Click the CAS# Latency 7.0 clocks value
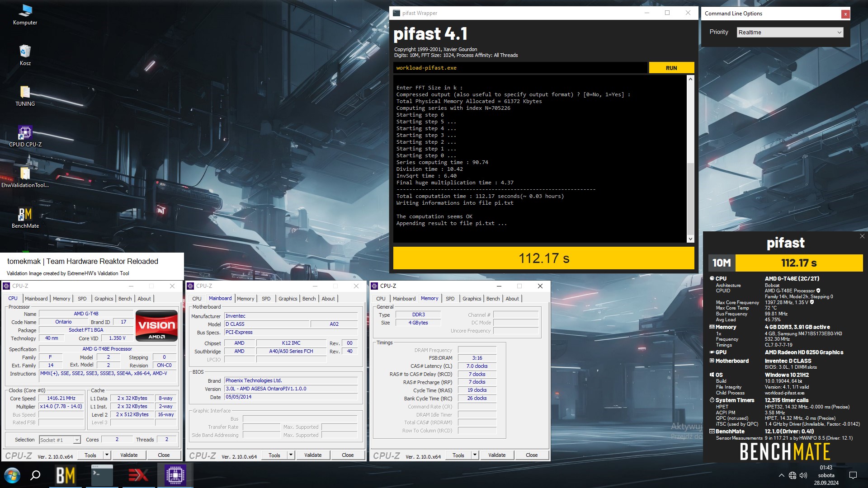Image resolution: width=868 pixels, height=488 pixels. point(477,366)
